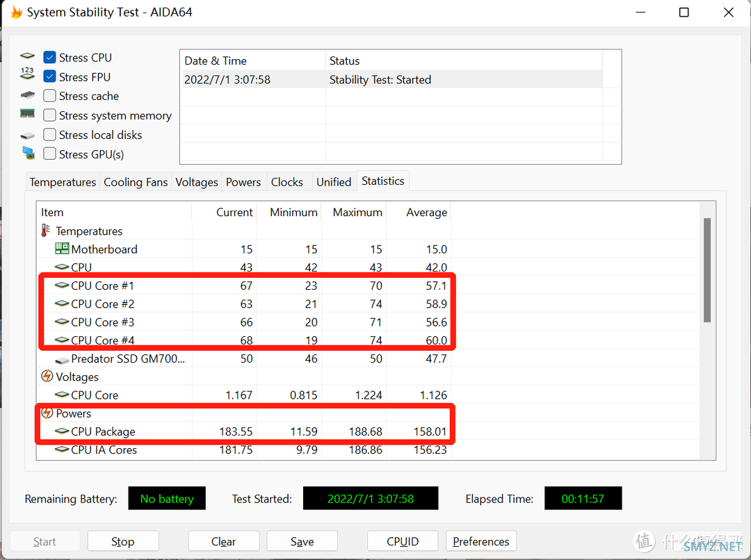Maximize the System Stability Test window
751x560 pixels.
click(x=684, y=13)
